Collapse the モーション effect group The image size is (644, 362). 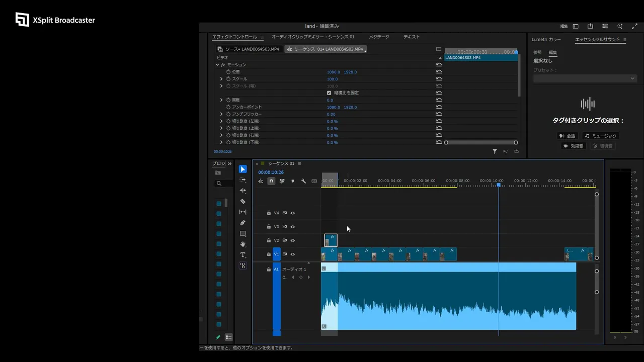pos(217,65)
